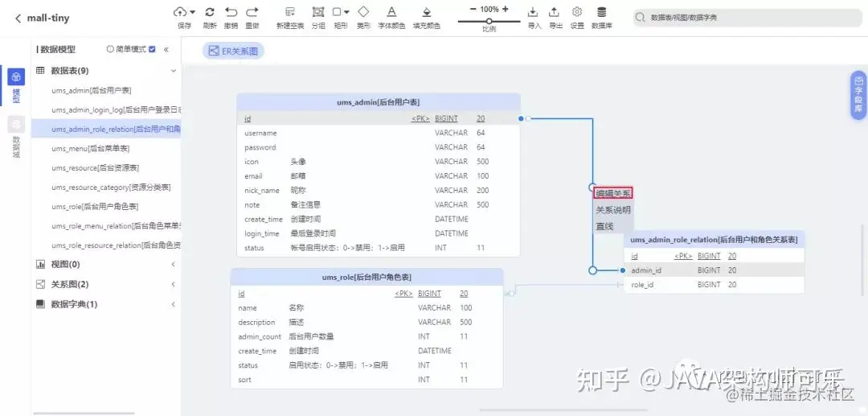This screenshot has height=416, width=868.
Task: Switch to the ER关系图 tab
Action: pyautogui.click(x=233, y=51)
